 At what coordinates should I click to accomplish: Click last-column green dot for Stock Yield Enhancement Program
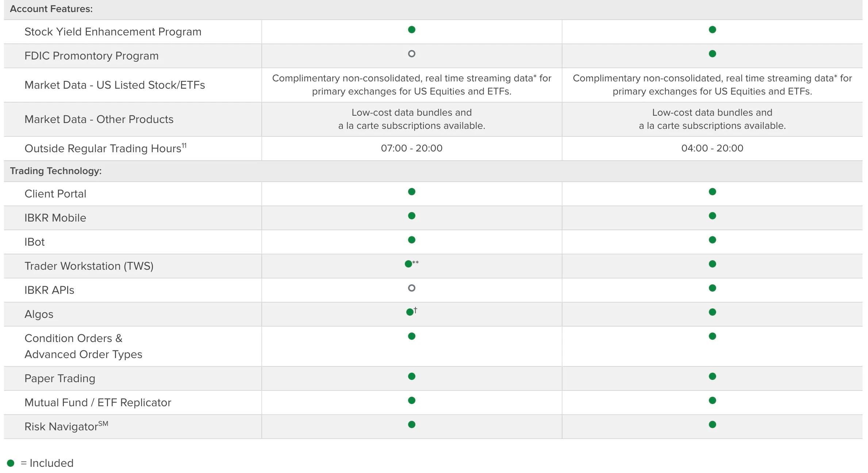coord(712,30)
